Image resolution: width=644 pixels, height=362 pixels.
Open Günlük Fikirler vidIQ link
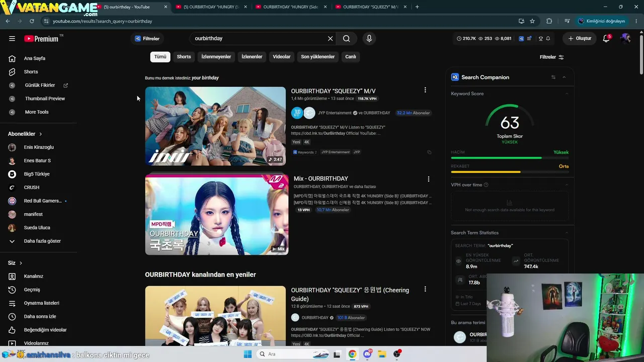tap(40, 85)
